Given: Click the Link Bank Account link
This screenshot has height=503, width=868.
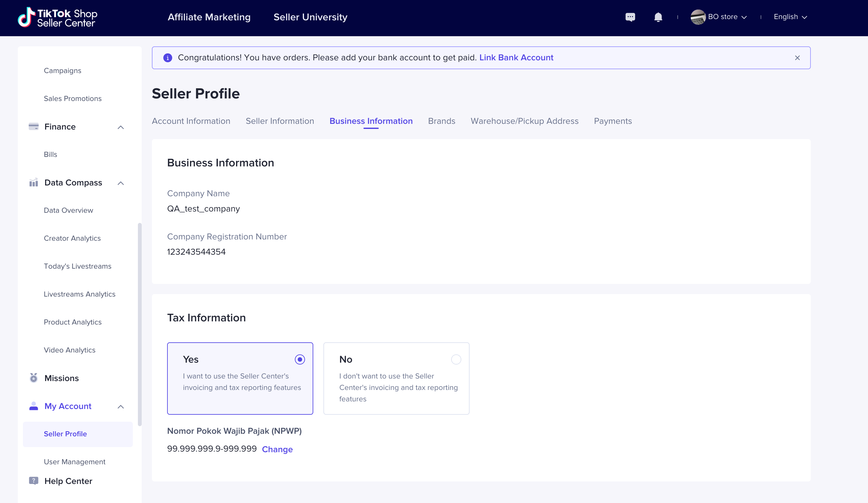Looking at the screenshot, I should (x=516, y=57).
